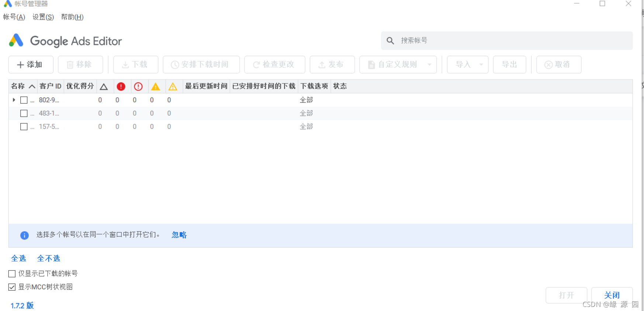The height and width of the screenshot is (311, 644).
Task: Check the box for account 802-9...
Action: (24, 100)
